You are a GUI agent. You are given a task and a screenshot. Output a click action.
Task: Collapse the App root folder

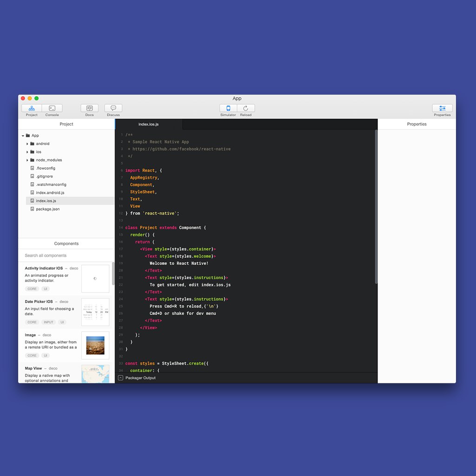pos(23,136)
